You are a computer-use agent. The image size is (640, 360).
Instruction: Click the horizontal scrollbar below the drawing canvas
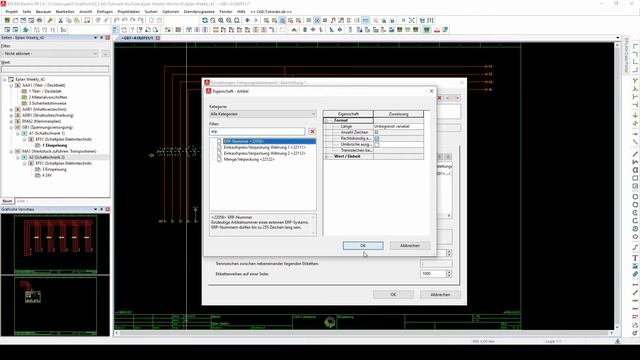tap(363, 333)
